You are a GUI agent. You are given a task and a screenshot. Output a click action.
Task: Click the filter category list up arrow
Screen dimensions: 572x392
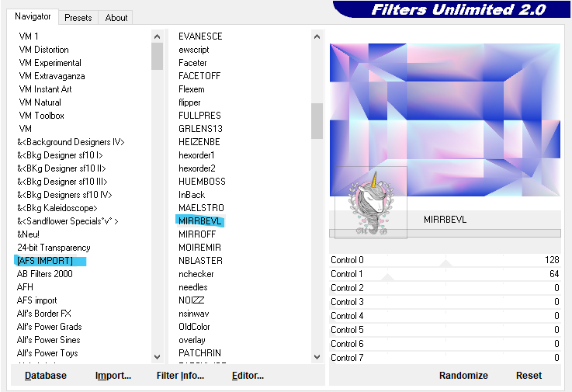click(158, 36)
